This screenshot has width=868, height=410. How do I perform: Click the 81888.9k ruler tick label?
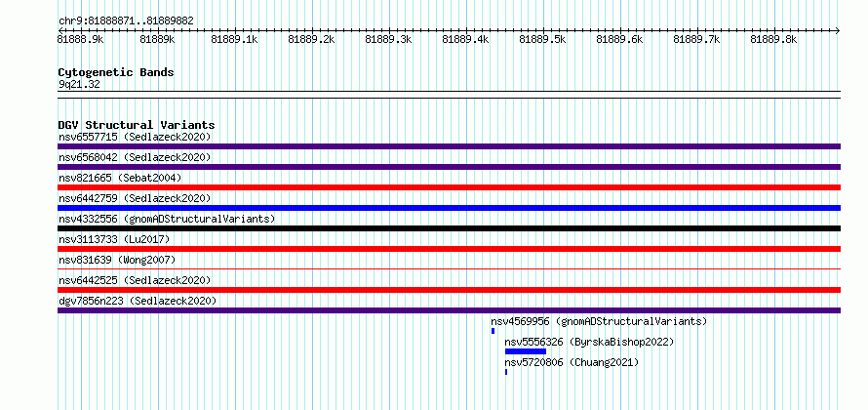(x=80, y=39)
